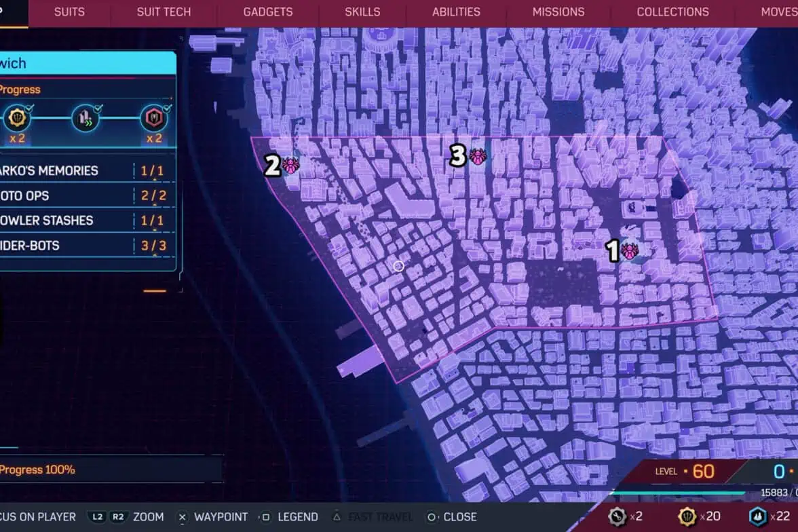Click the WAYPOINT prompt
This screenshot has height=532, width=798.
[221, 516]
